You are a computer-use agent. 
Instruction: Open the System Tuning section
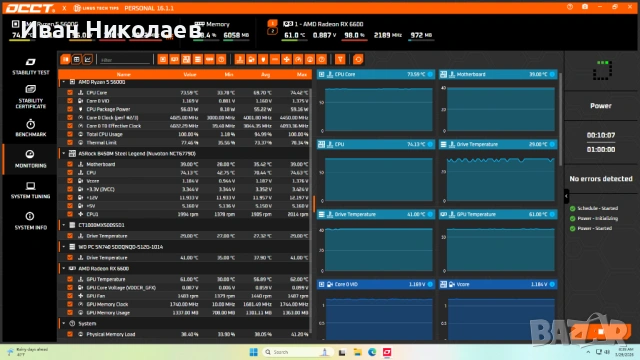[31, 191]
